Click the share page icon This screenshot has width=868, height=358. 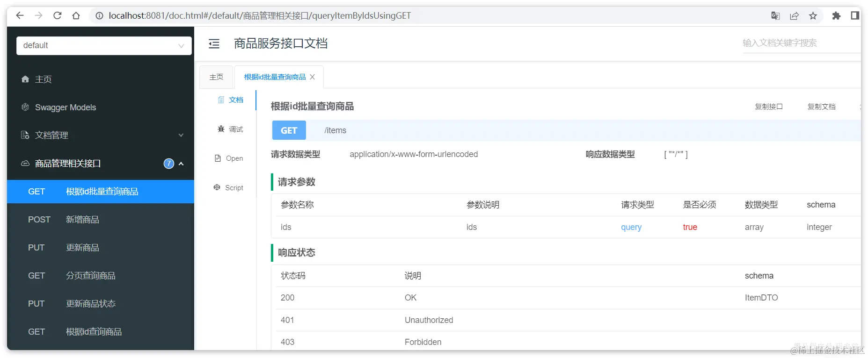[x=794, y=16]
